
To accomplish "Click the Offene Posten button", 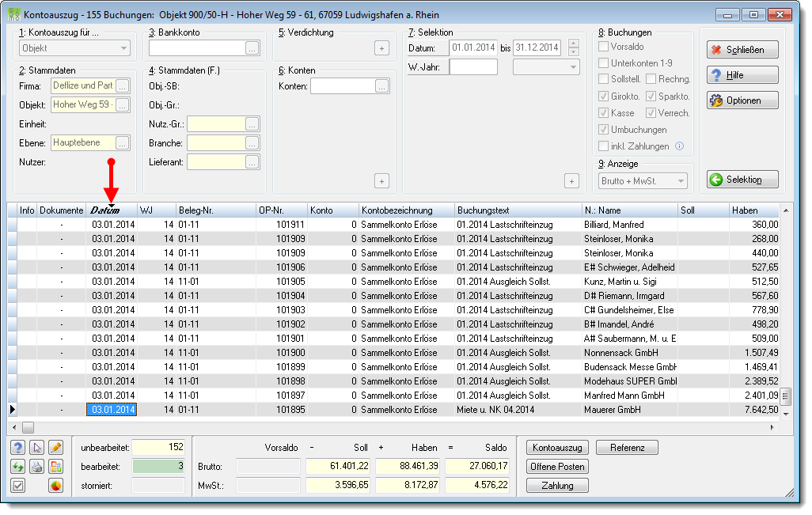I will point(557,467).
